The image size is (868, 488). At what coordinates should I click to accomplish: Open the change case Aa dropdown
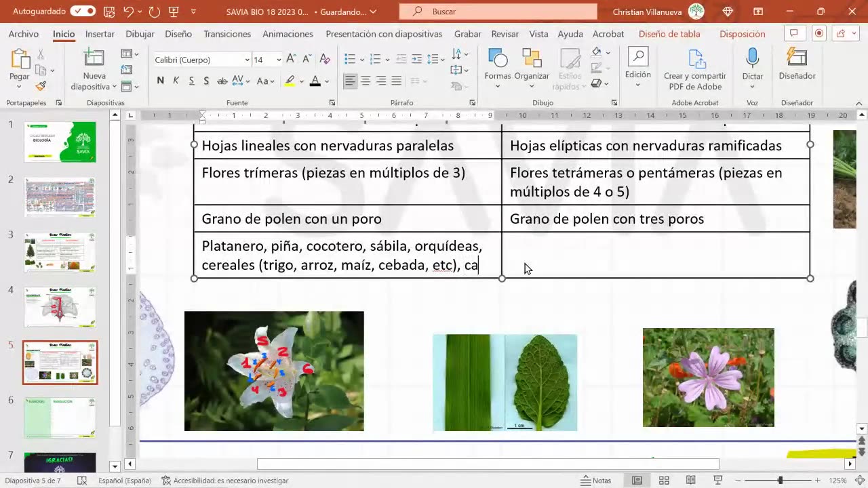265,81
